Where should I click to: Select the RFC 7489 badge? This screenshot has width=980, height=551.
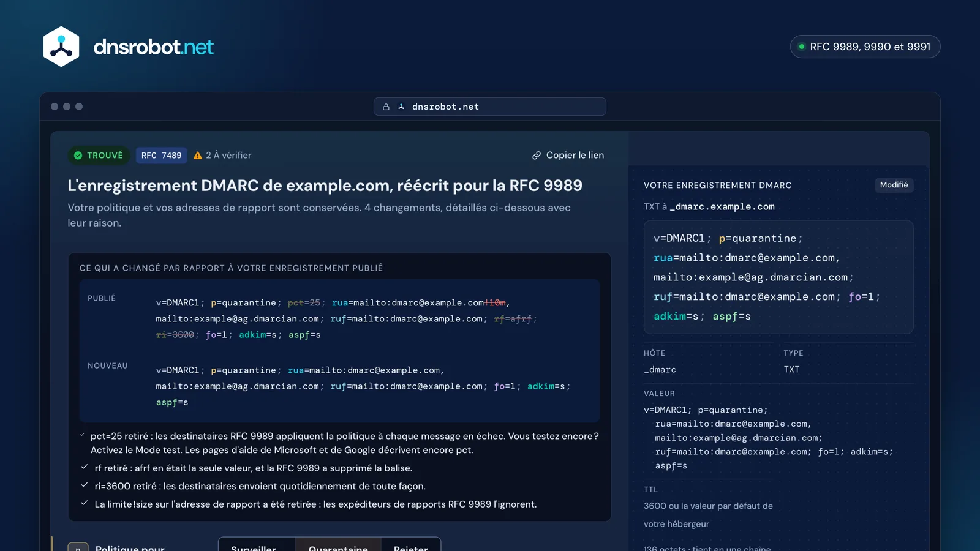[x=161, y=156]
